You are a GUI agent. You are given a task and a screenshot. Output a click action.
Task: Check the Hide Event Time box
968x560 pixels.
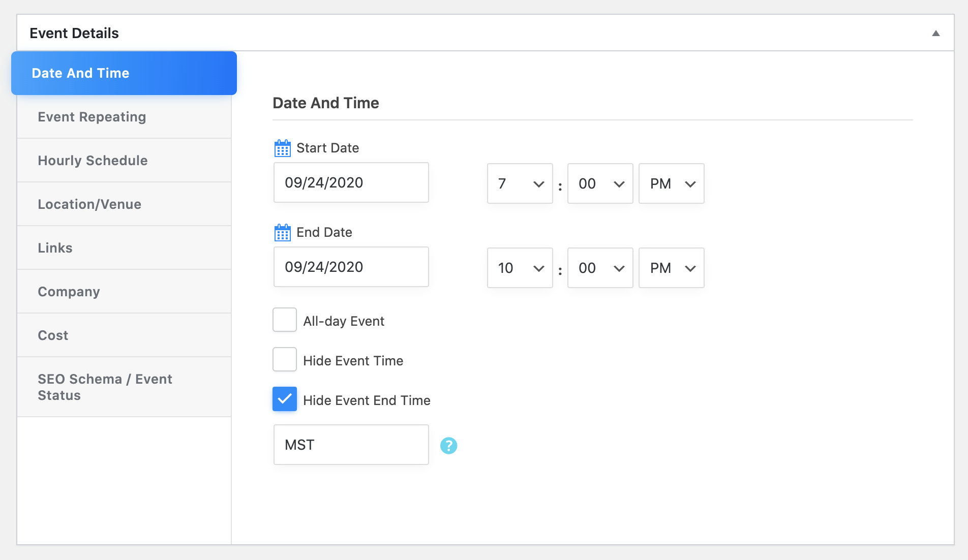(x=285, y=359)
